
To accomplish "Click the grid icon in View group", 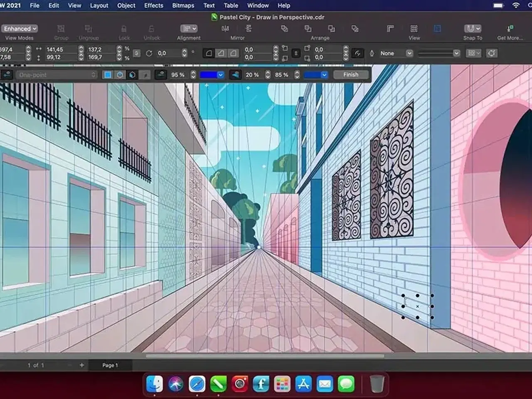I will coord(414,29).
